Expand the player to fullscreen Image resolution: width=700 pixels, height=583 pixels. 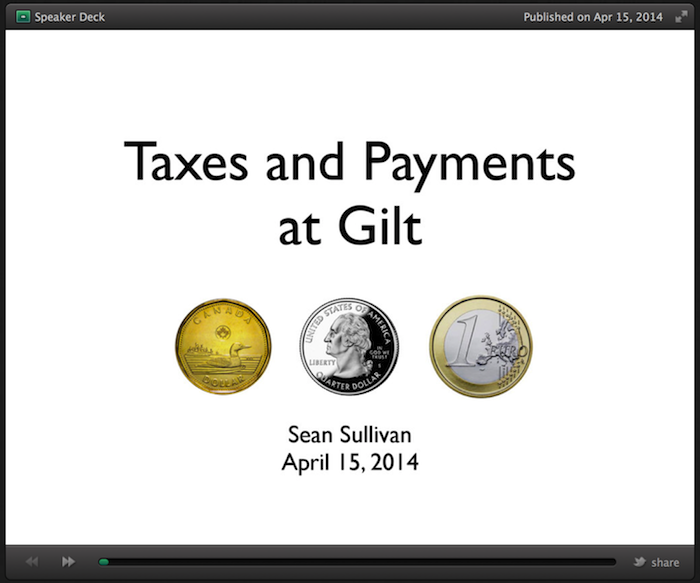coord(681,17)
